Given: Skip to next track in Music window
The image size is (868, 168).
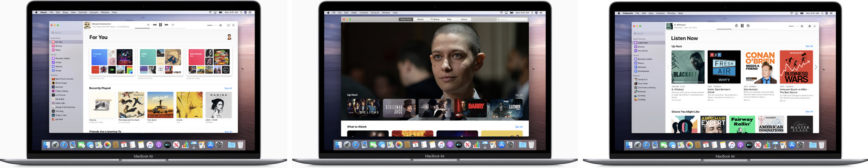Looking at the screenshot, I should point(167,25).
